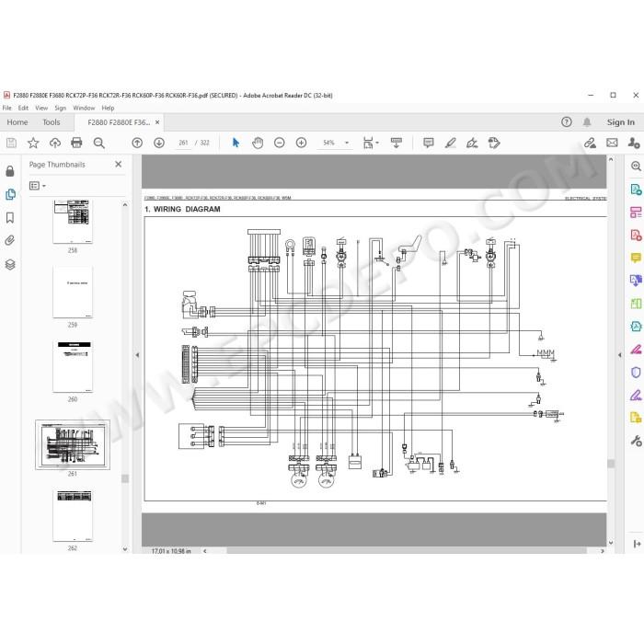Screen dimensions: 644x644
Task: Select the highlighter pen tool
Action: [x=451, y=143]
